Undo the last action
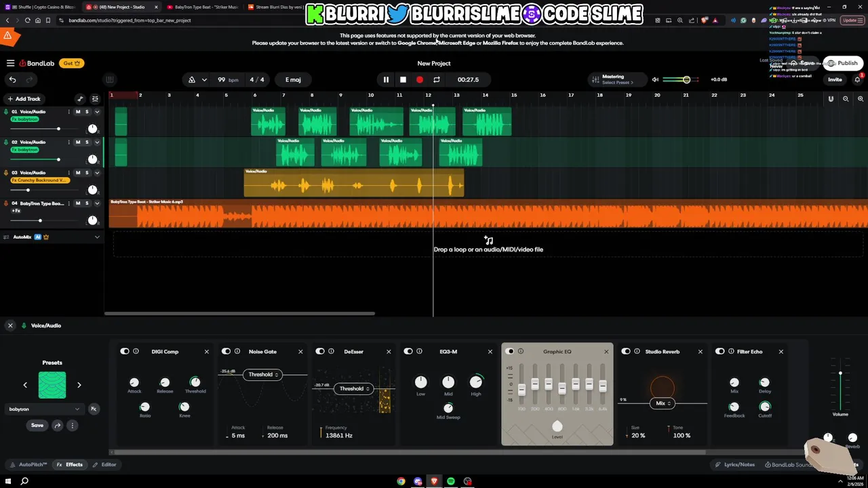Viewport: 868px width, 488px height. pos(12,79)
